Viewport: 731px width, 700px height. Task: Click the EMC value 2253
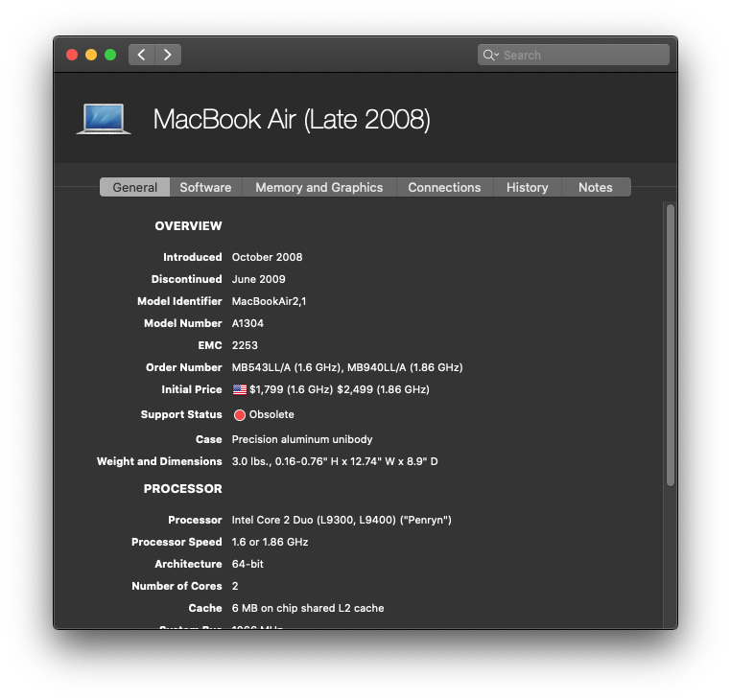click(x=245, y=345)
